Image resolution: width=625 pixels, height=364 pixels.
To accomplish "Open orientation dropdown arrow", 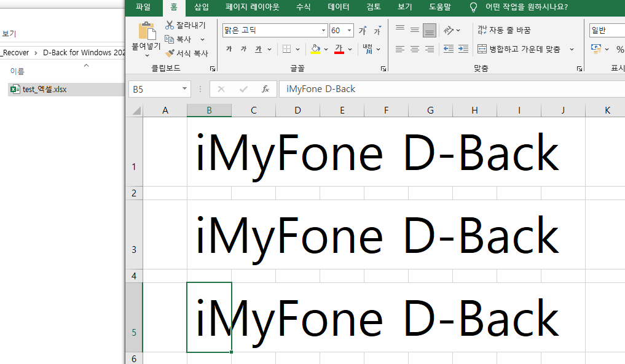I will [458, 30].
